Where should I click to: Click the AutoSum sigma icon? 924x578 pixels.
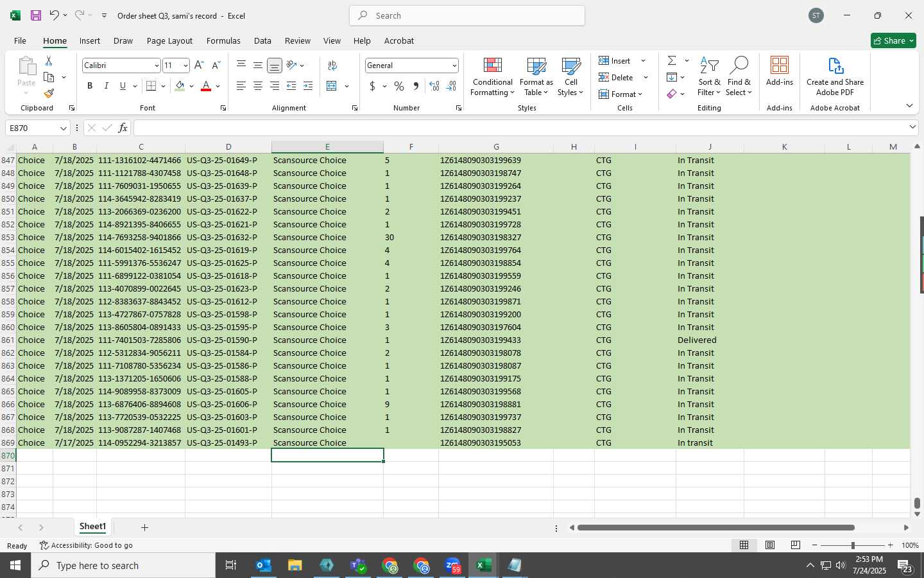tap(672, 60)
